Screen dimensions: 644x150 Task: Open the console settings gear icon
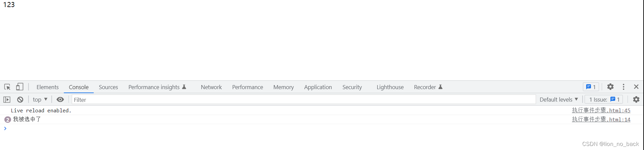click(636, 100)
